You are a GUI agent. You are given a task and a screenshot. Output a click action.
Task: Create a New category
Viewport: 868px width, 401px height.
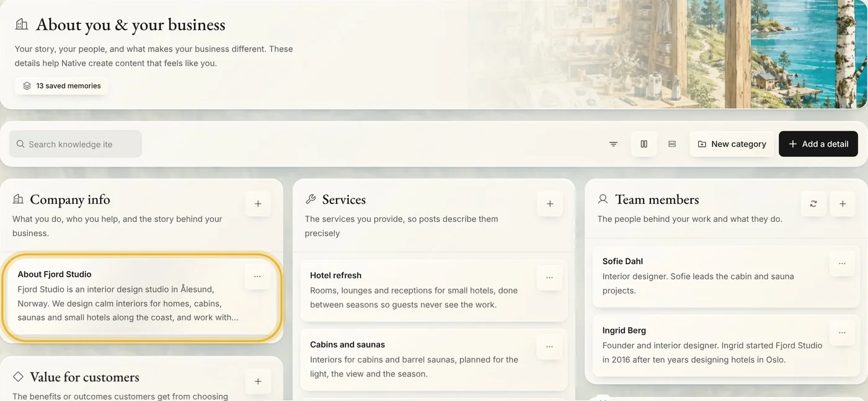tap(732, 144)
